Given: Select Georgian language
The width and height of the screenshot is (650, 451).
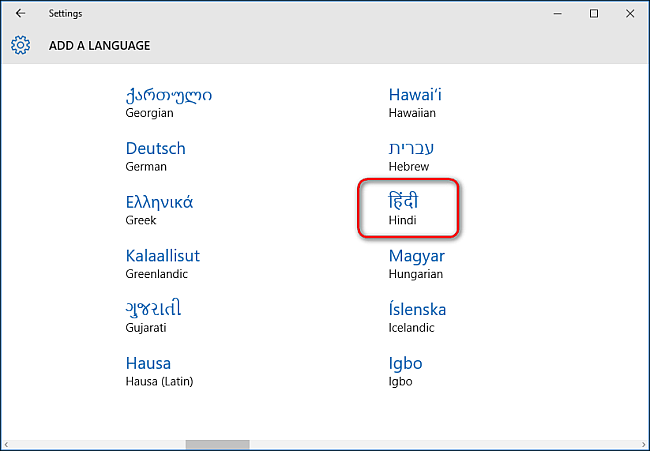Looking at the screenshot, I should click(x=168, y=103).
